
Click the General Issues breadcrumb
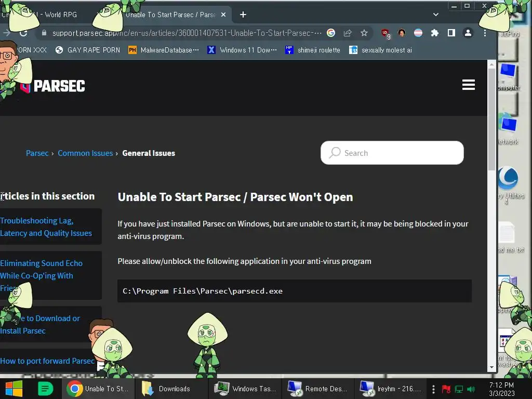tap(149, 153)
